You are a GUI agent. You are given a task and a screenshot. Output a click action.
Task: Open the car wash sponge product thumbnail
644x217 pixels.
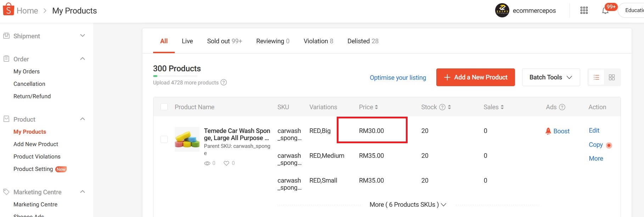pos(187,139)
